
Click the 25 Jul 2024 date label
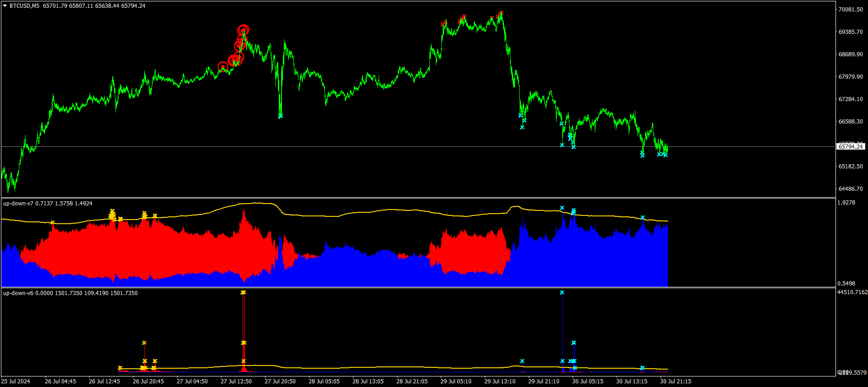click(16, 382)
